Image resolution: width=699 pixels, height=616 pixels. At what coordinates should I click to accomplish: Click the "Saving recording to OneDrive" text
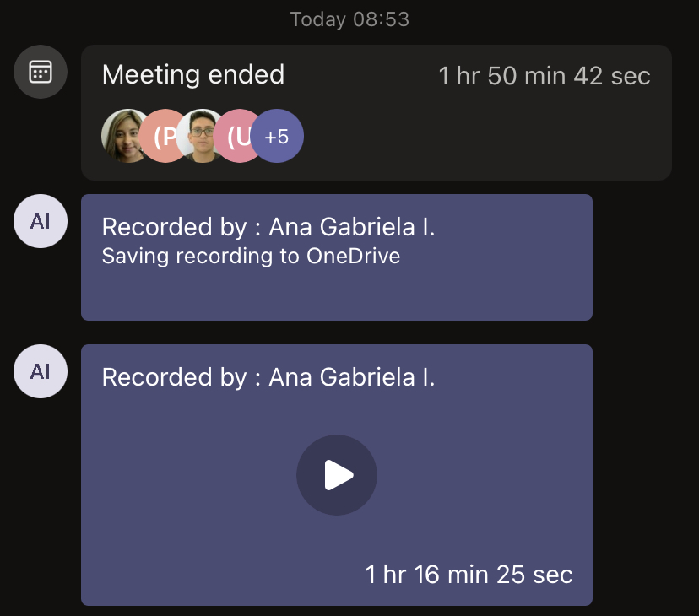[x=251, y=256]
